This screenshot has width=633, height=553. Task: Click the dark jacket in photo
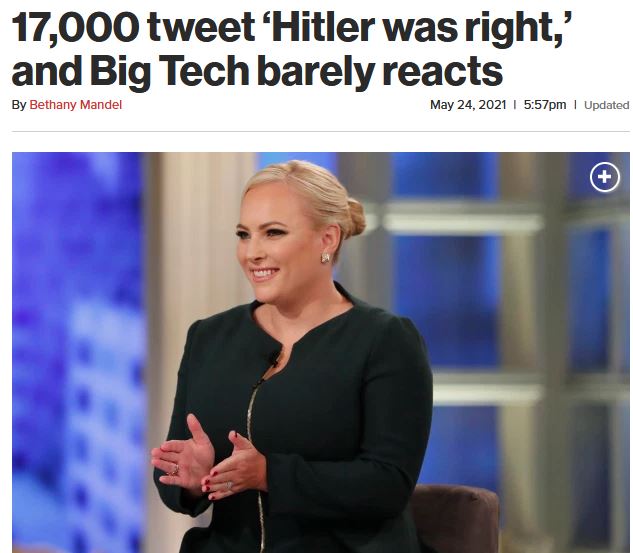tap(301, 424)
